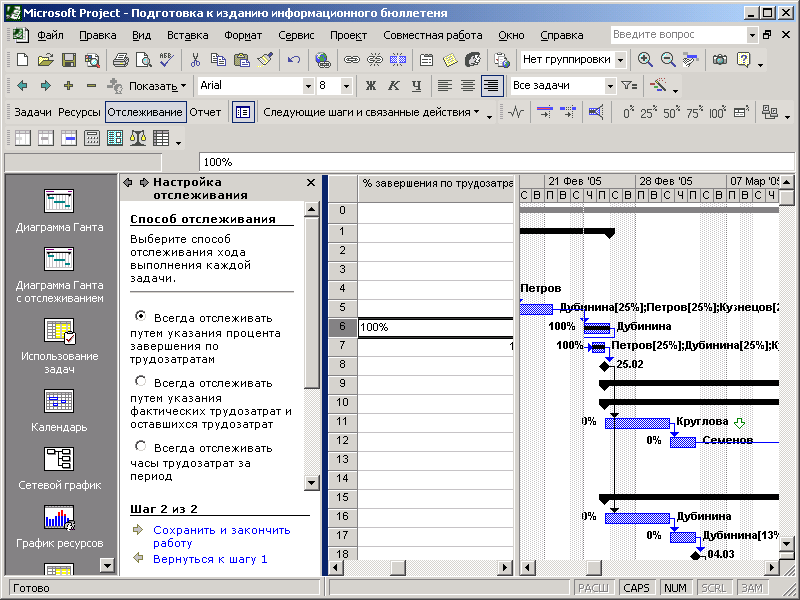Toggle italic formatting К
The image size is (800, 600).
click(x=393, y=86)
